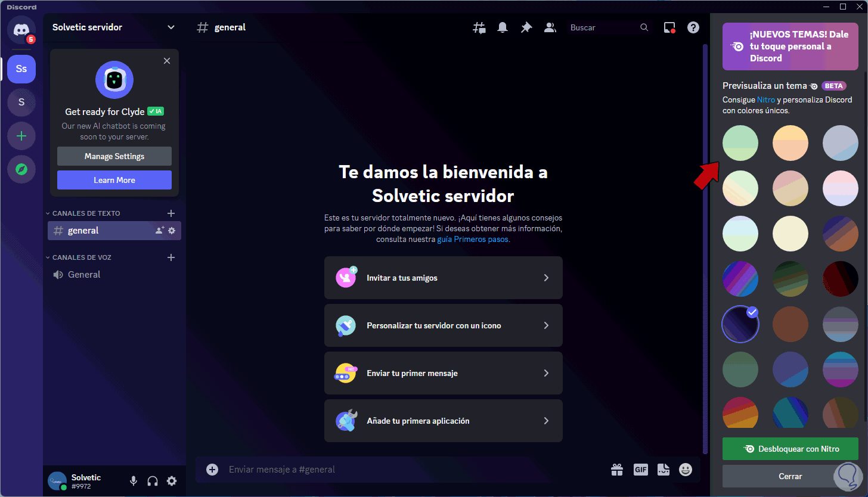Click the Previsualiza un tema heading

click(765, 86)
